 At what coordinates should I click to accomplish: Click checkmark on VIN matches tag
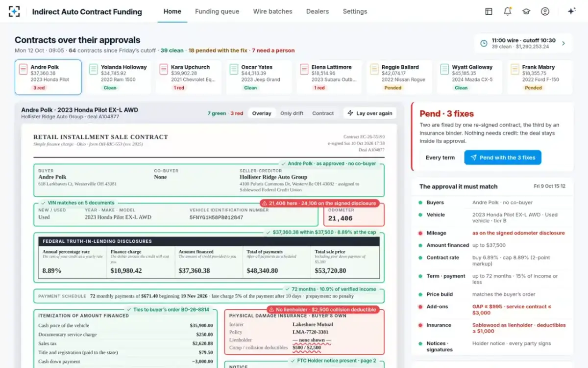pos(44,203)
